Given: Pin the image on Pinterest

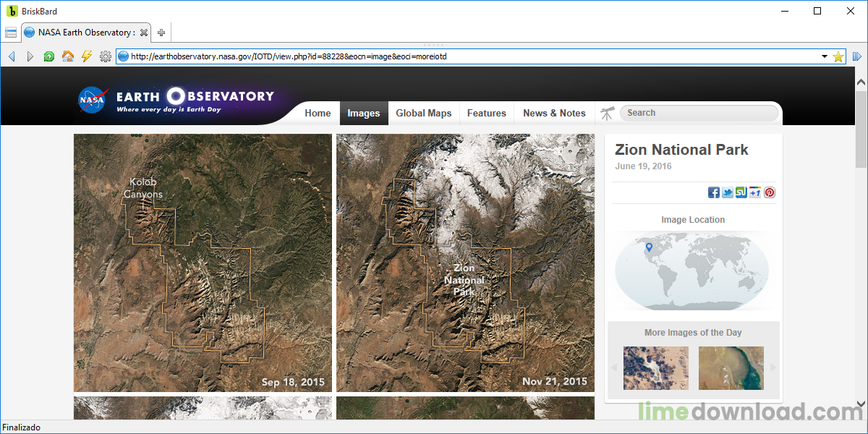Looking at the screenshot, I should [x=770, y=192].
